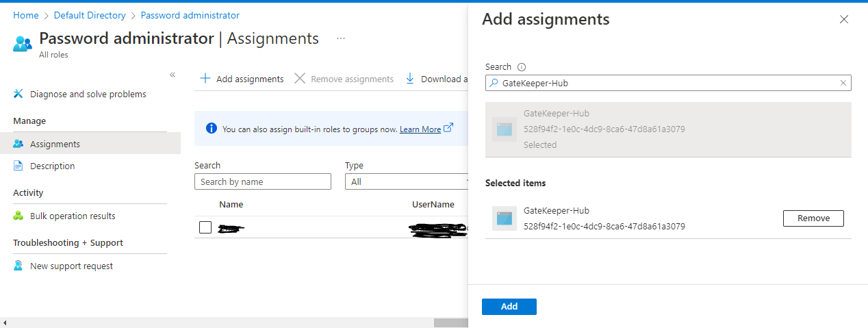Viewport: 868px width, 328px height.
Task: Open the Description menu item
Action: point(53,166)
